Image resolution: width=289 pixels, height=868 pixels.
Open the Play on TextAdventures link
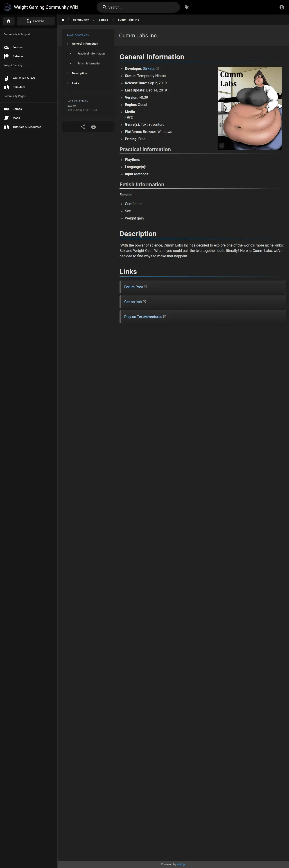click(x=143, y=317)
